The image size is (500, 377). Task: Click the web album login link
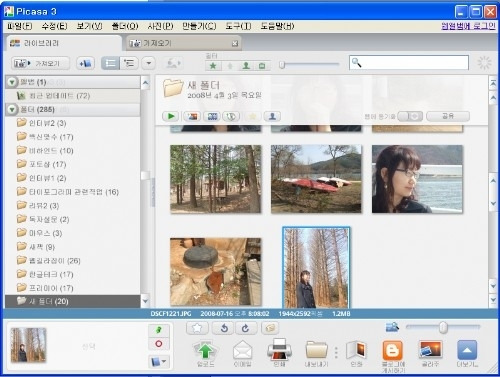[x=468, y=26]
